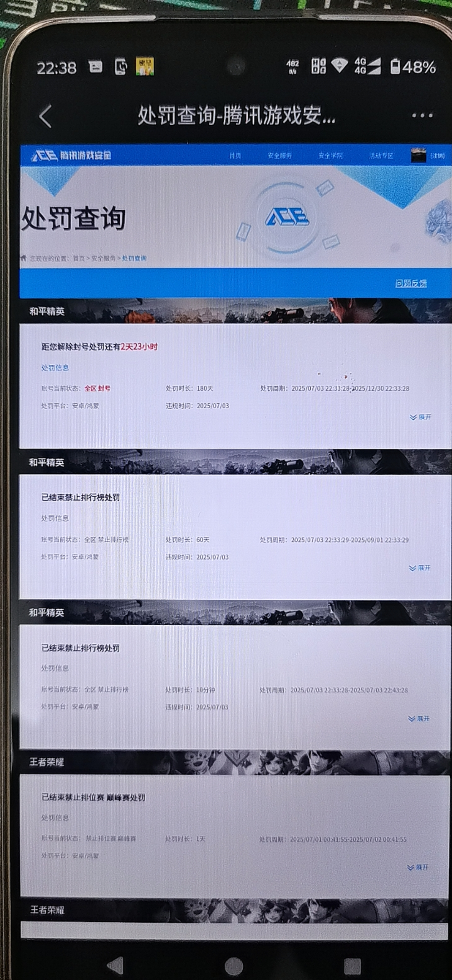Expand the 180天 封号 punishment record
This screenshot has height=980, width=452.
tap(420, 417)
